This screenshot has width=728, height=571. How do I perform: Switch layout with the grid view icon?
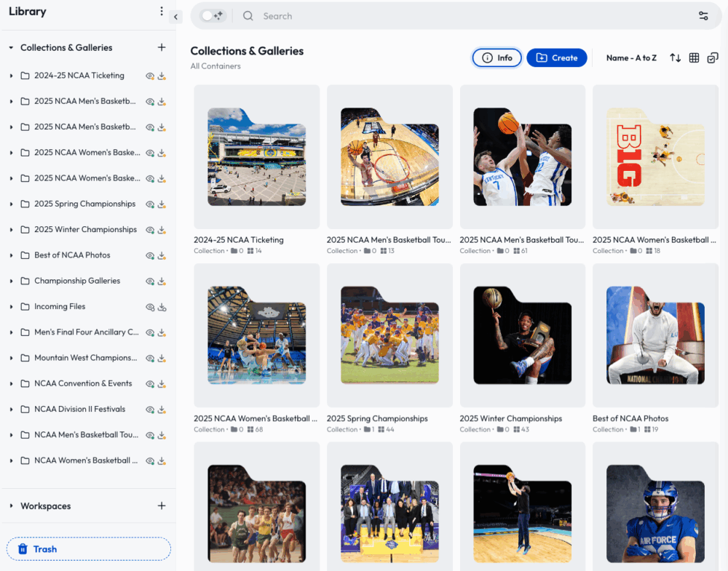(x=694, y=58)
